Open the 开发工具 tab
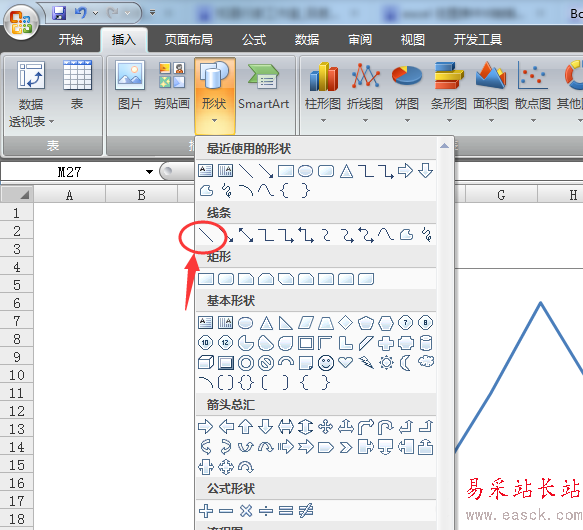The image size is (583, 530). click(x=477, y=39)
